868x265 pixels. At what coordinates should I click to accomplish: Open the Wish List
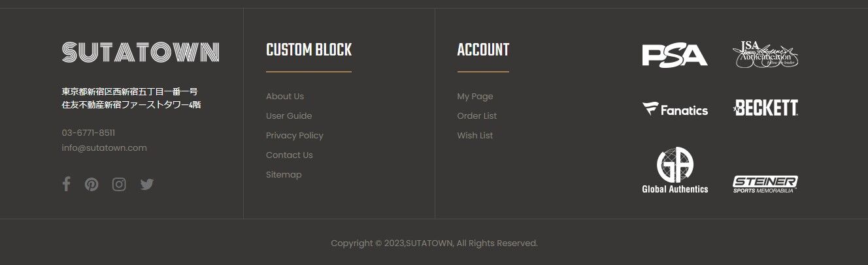click(x=475, y=136)
